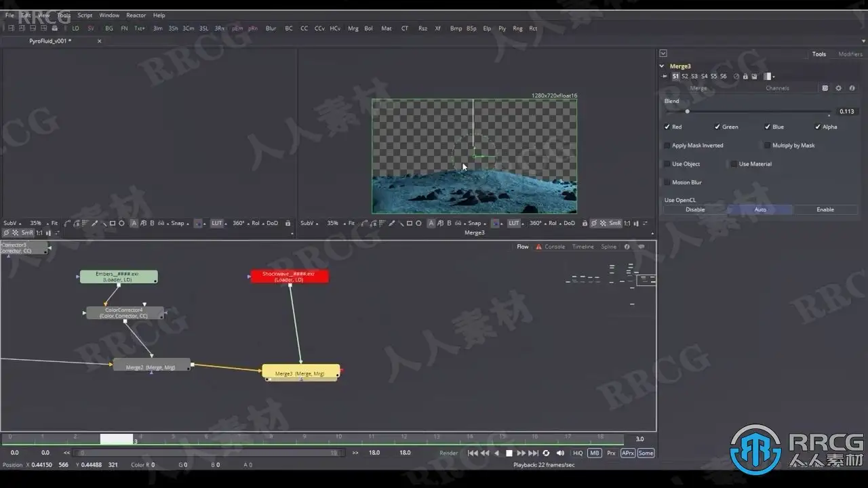Click the Render button

[449, 453]
